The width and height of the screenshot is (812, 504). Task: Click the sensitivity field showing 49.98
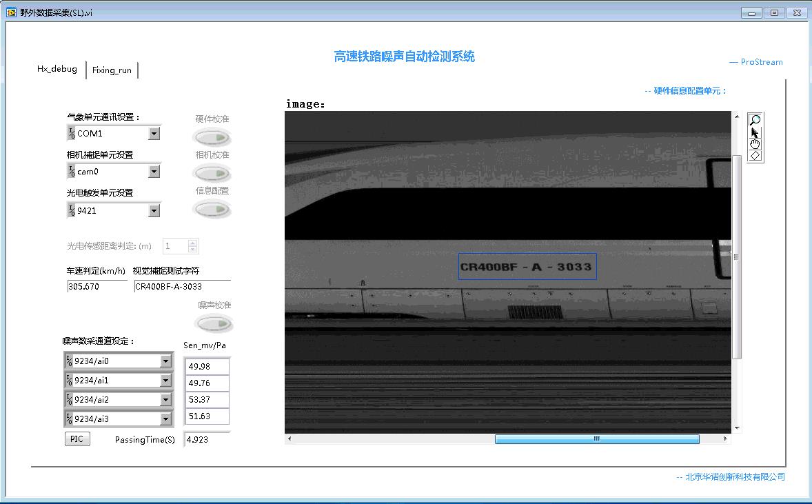point(207,366)
